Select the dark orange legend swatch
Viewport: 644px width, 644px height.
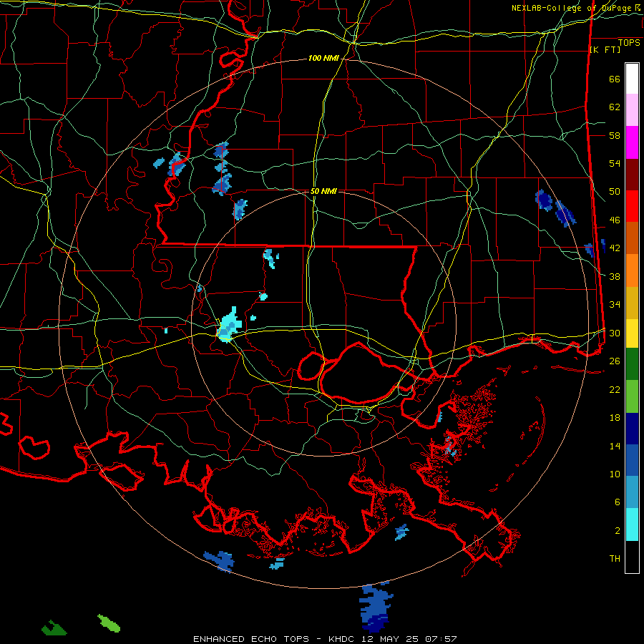point(632,238)
